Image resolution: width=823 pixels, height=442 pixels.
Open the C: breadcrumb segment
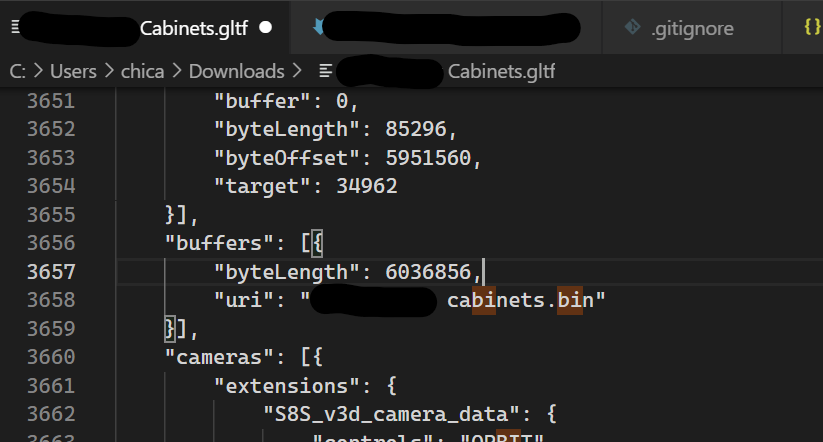(17, 71)
